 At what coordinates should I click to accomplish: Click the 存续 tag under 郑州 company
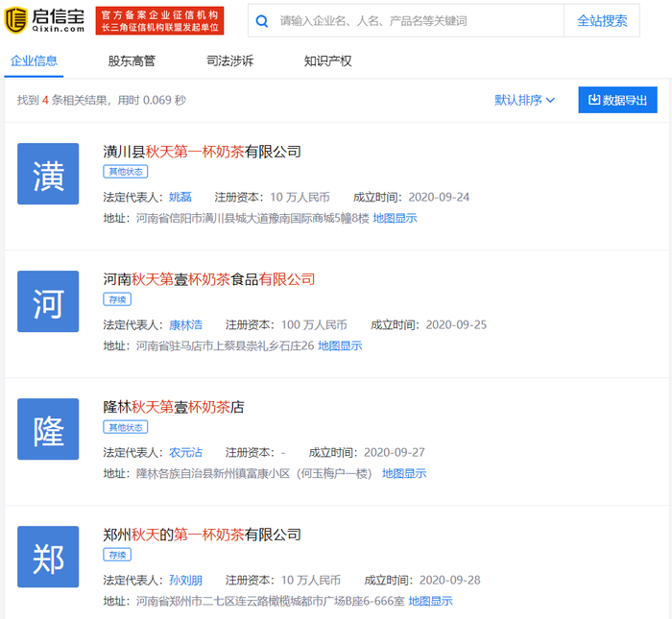point(117,555)
